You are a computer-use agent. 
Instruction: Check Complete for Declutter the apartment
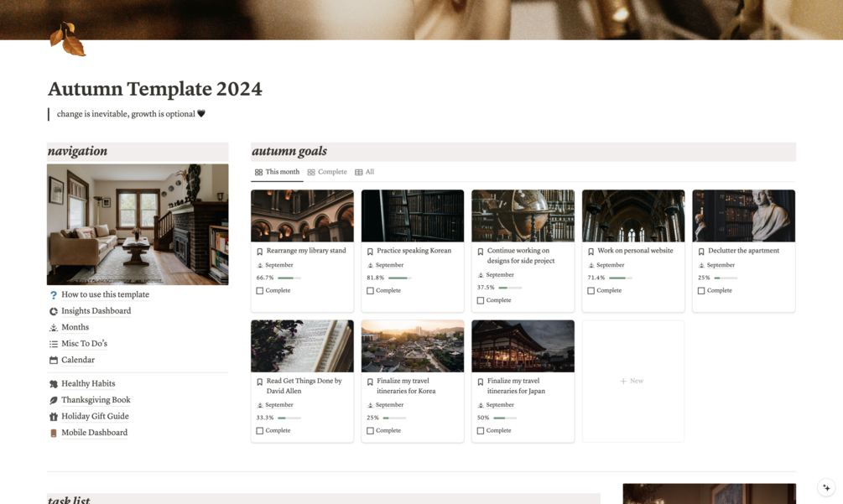701,291
